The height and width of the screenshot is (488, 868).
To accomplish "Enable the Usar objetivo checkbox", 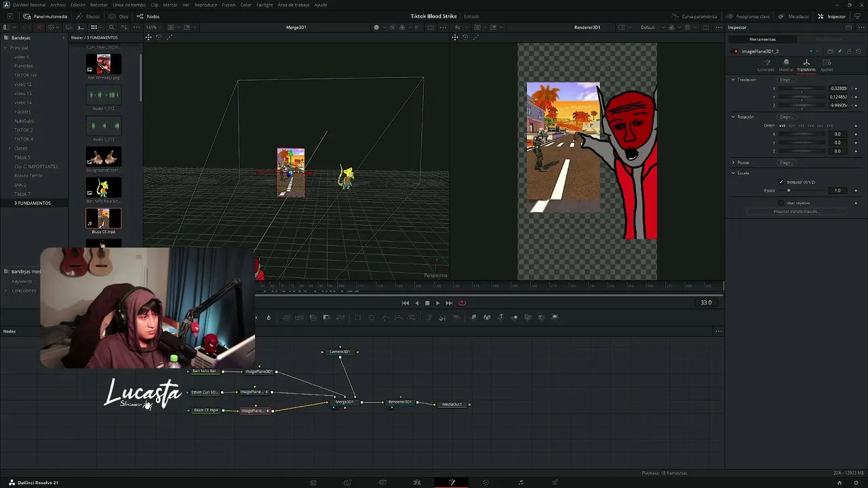I will pos(781,203).
